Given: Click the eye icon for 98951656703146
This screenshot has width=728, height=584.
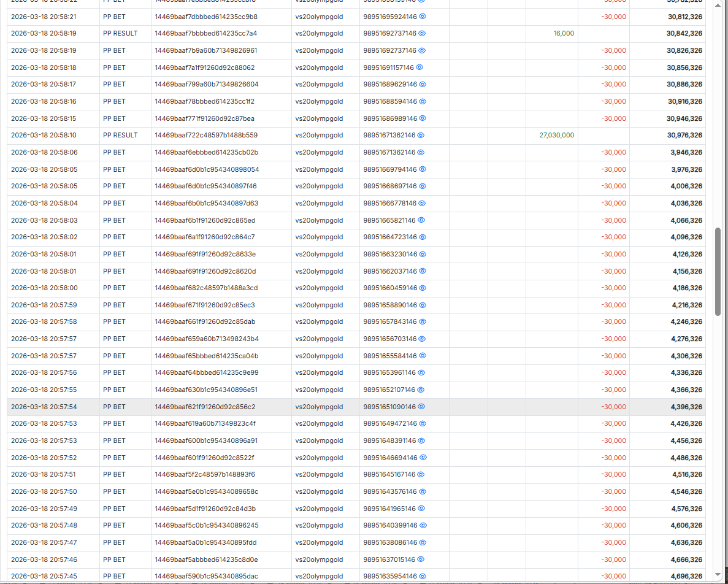Looking at the screenshot, I should pyautogui.click(x=423, y=339).
